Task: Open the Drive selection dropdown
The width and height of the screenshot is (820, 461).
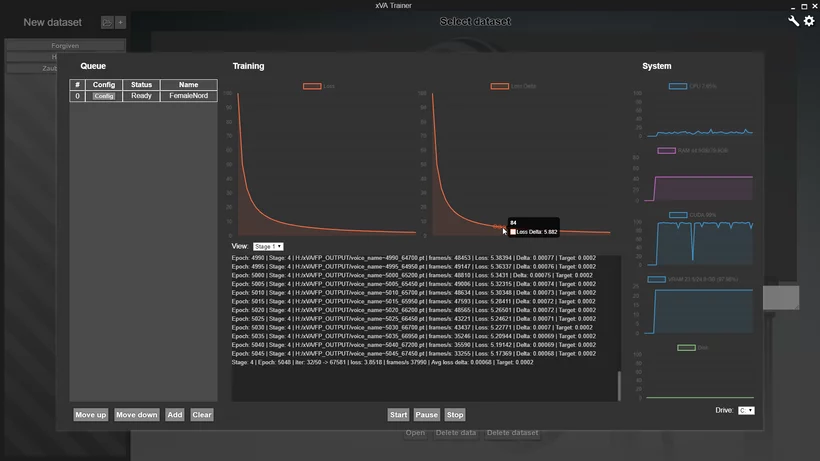Action: click(746, 411)
